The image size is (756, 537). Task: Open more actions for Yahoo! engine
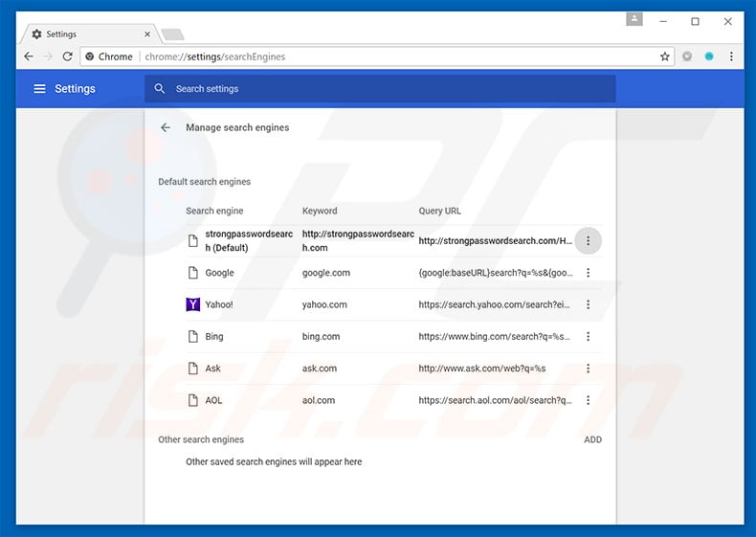[x=588, y=304]
